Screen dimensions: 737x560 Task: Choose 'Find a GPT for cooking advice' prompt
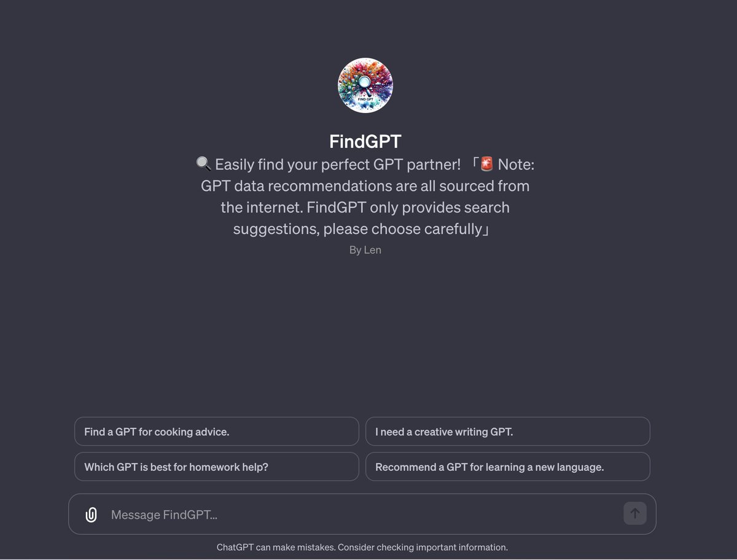[216, 432]
